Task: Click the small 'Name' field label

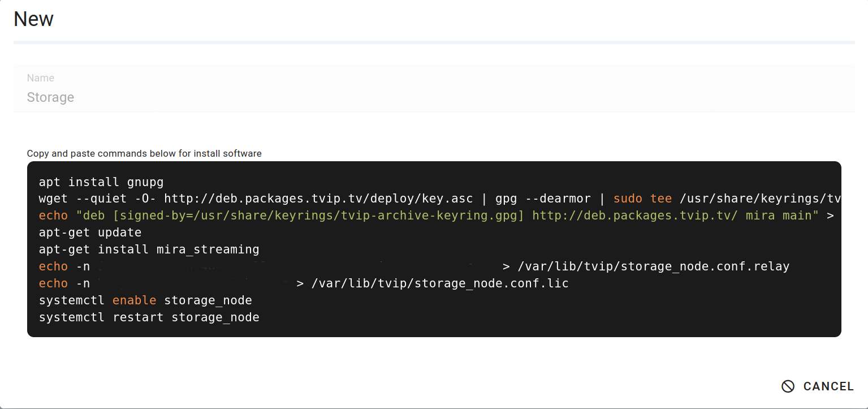Action: tap(41, 78)
